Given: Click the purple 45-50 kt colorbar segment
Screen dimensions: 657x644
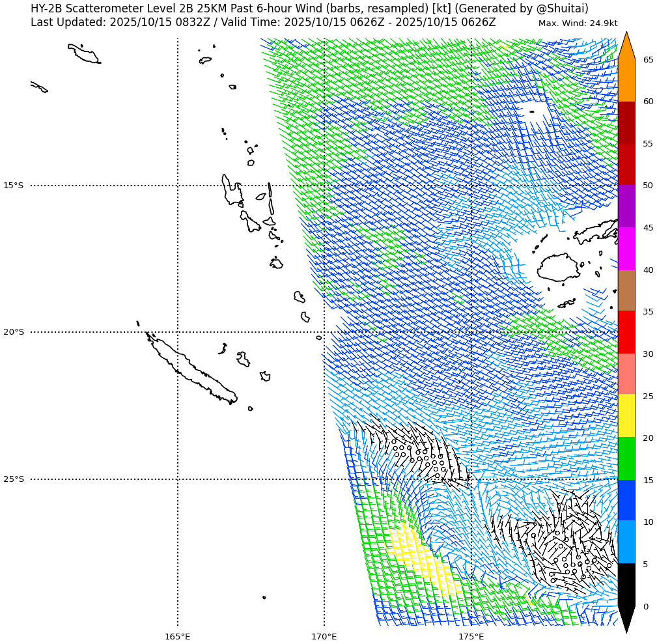Looking at the screenshot, I should click(626, 206).
